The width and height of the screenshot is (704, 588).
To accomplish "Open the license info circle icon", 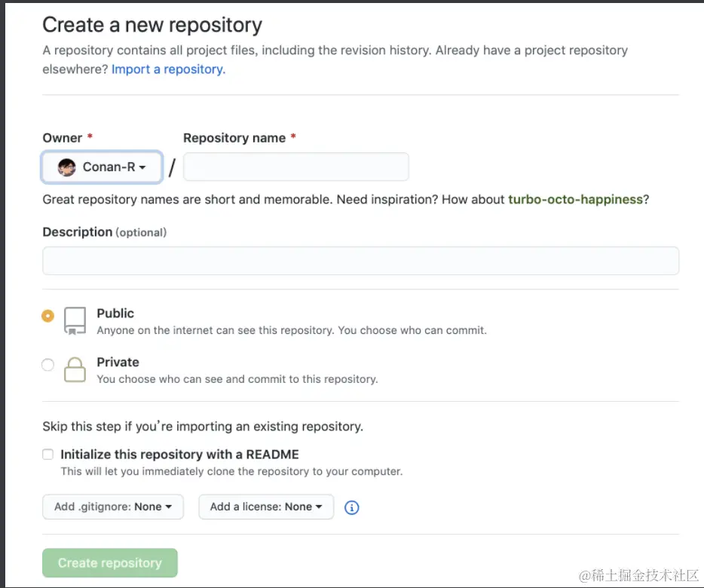I will point(351,507).
